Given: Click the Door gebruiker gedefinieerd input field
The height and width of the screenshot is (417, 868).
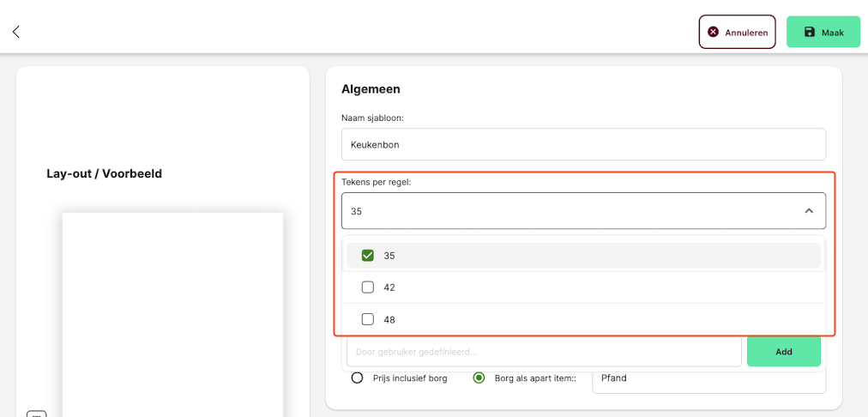Looking at the screenshot, I should [544, 351].
